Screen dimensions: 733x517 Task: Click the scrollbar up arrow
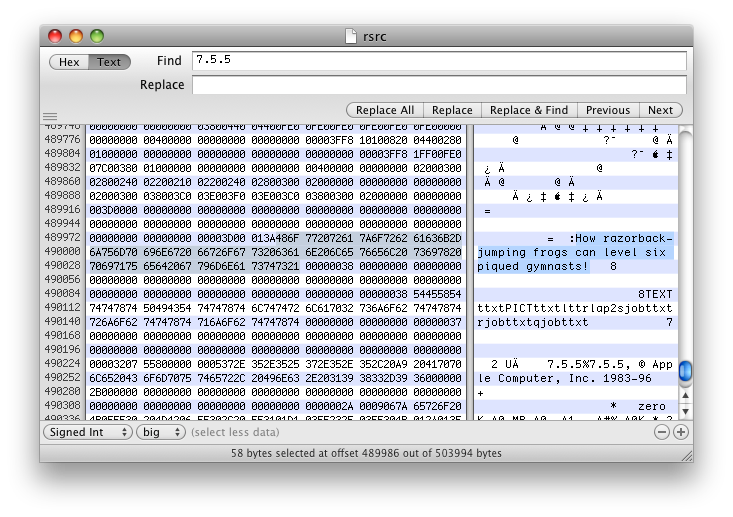click(x=685, y=395)
